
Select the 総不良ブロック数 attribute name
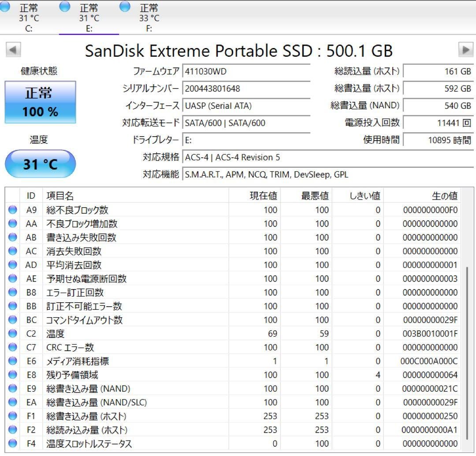pos(77,210)
